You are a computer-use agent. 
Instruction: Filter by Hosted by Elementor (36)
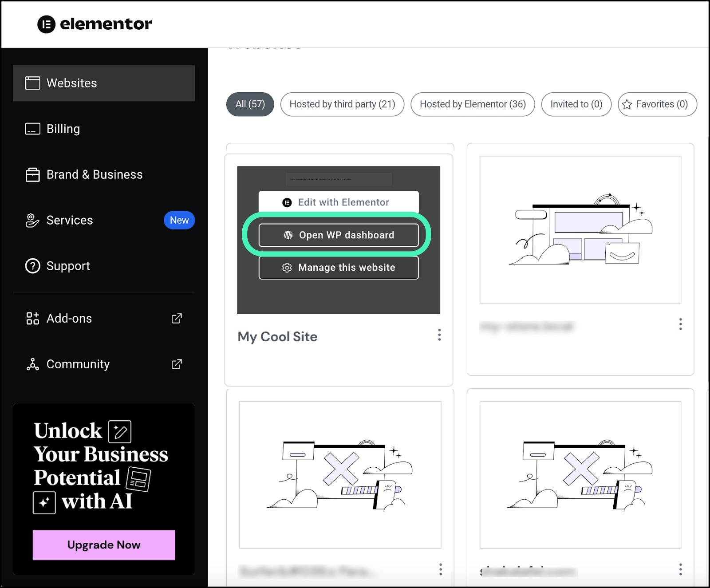pos(473,104)
